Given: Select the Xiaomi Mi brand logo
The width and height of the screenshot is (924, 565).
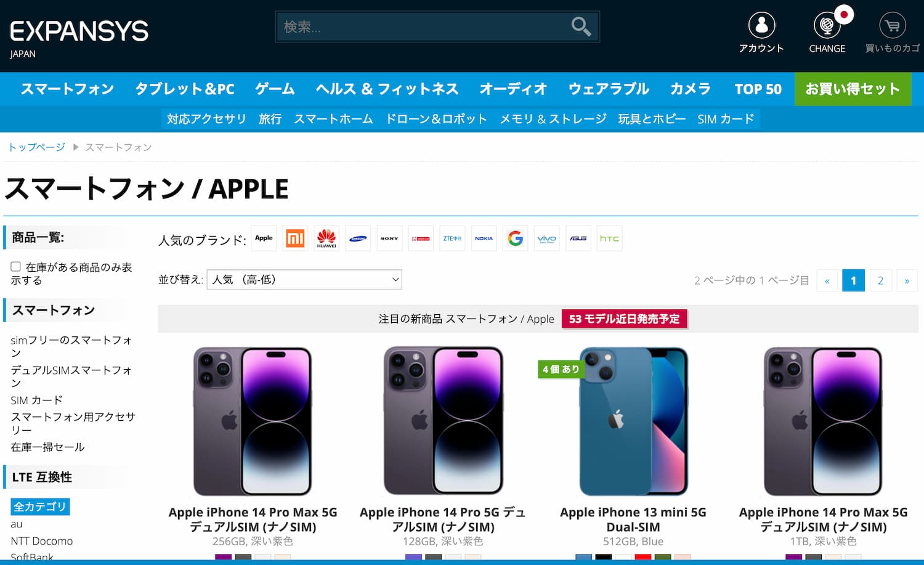Looking at the screenshot, I should (x=295, y=238).
